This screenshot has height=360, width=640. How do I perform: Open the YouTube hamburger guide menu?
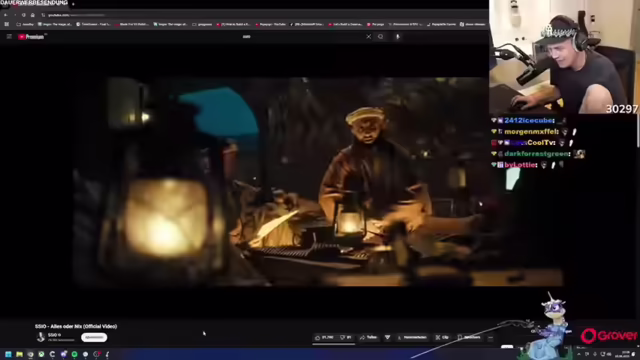coord(9,37)
